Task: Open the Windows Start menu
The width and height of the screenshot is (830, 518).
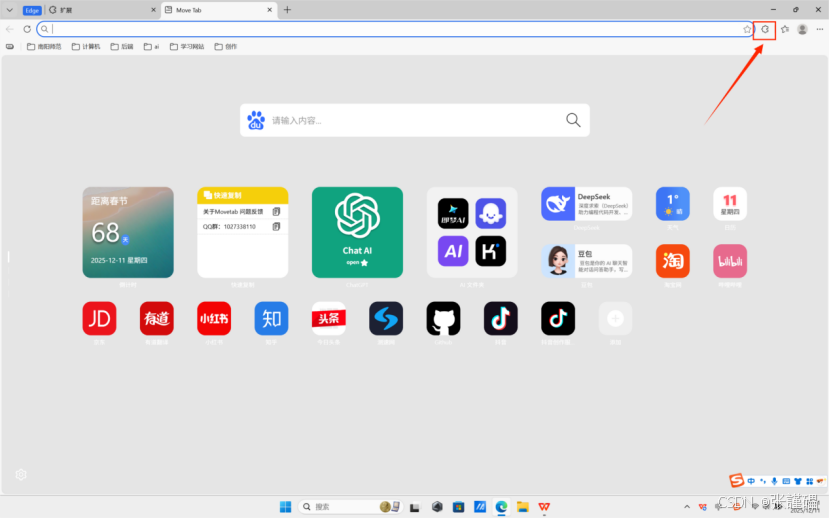Action: click(x=285, y=507)
